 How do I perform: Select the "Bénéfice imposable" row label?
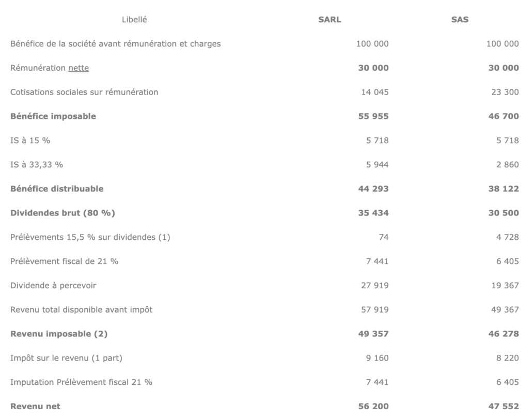click(x=53, y=116)
